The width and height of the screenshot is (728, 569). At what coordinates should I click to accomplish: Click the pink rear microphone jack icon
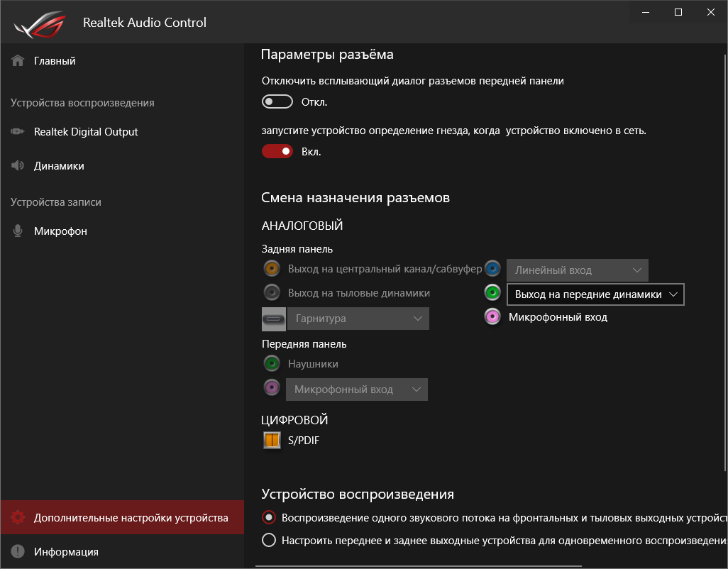tap(493, 317)
